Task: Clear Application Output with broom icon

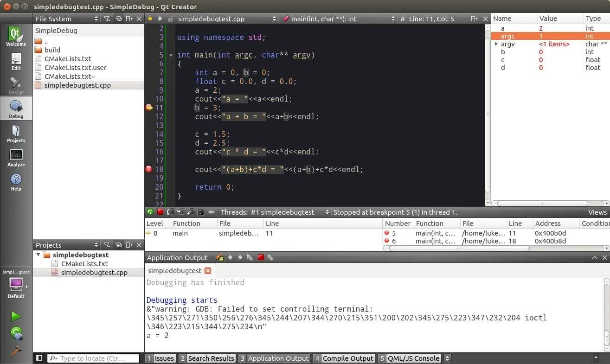Action: [x=219, y=257]
